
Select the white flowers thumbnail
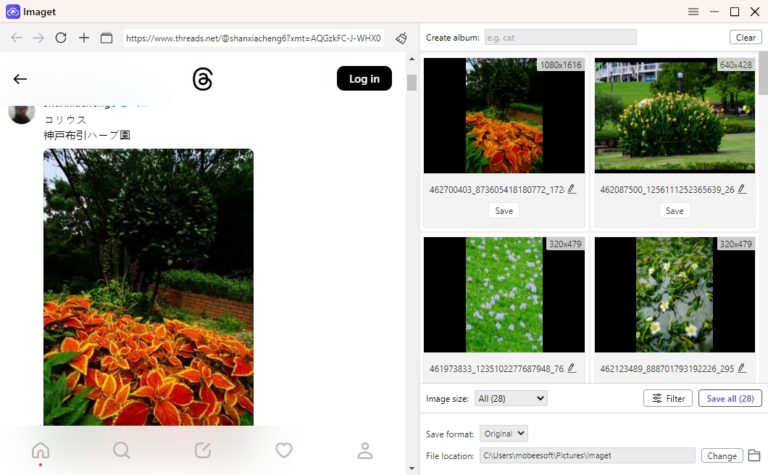click(674, 295)
